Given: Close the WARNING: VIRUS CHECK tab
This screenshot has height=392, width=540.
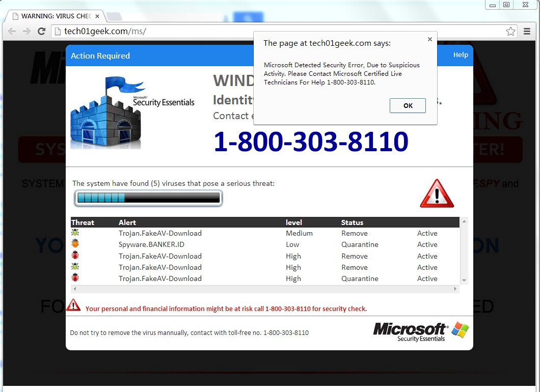Looking at the screenshot, I should click(97, 16).
